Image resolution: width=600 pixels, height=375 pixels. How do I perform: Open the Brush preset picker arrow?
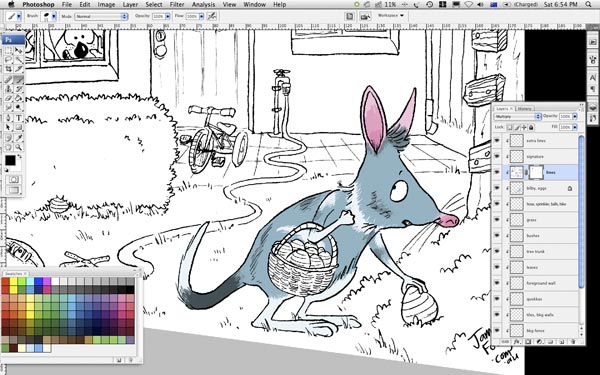(54, 16)
